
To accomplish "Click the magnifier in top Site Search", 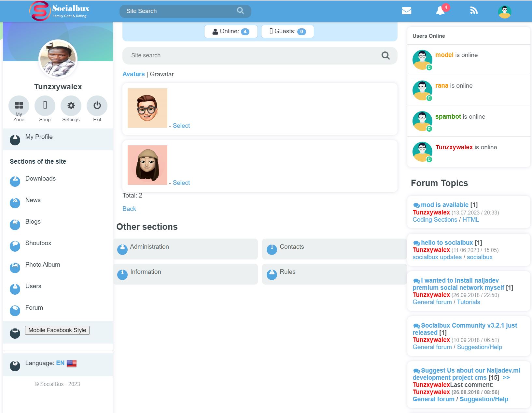I will point(240,11).
